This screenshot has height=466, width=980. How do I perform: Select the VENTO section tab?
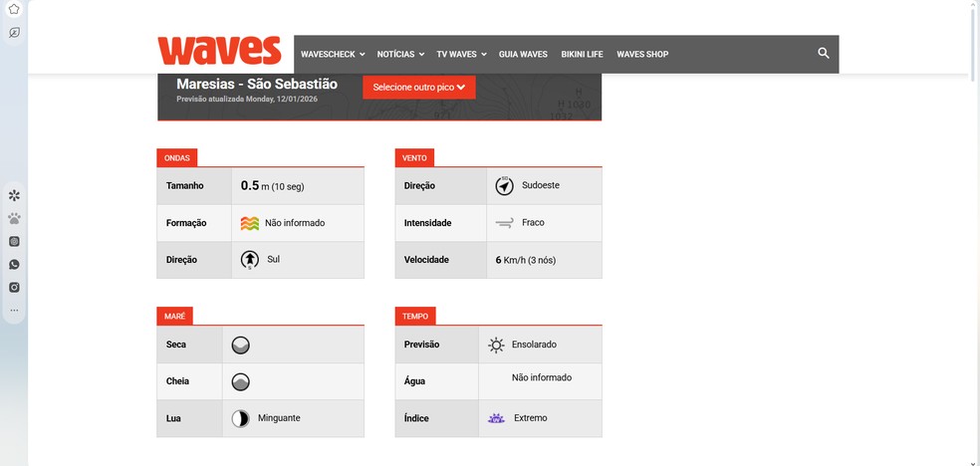coord(414,158)
